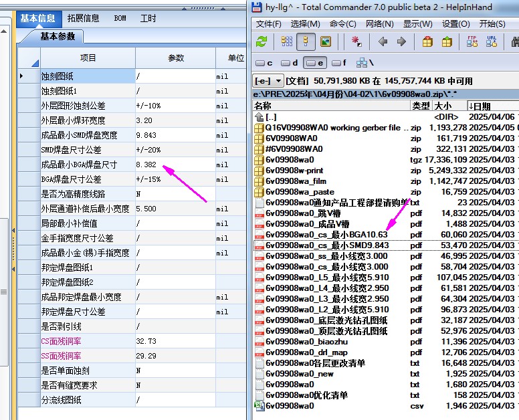The height and width of the screenshot is (420, 519).
Task: Click the SS面残铜率 value 29.29
Action: tap(175, 356)
